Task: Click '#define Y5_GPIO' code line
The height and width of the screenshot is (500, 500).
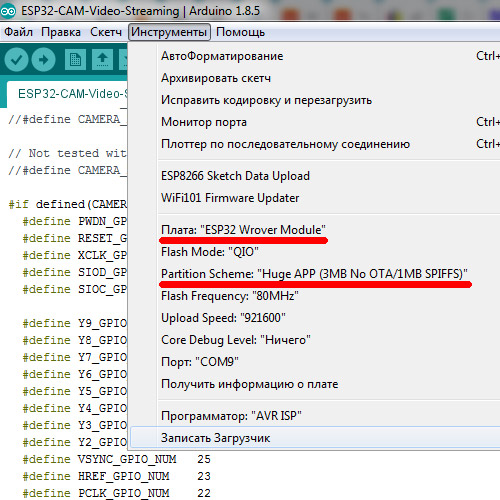Action: pyautogui.click(x=75, y=391)
